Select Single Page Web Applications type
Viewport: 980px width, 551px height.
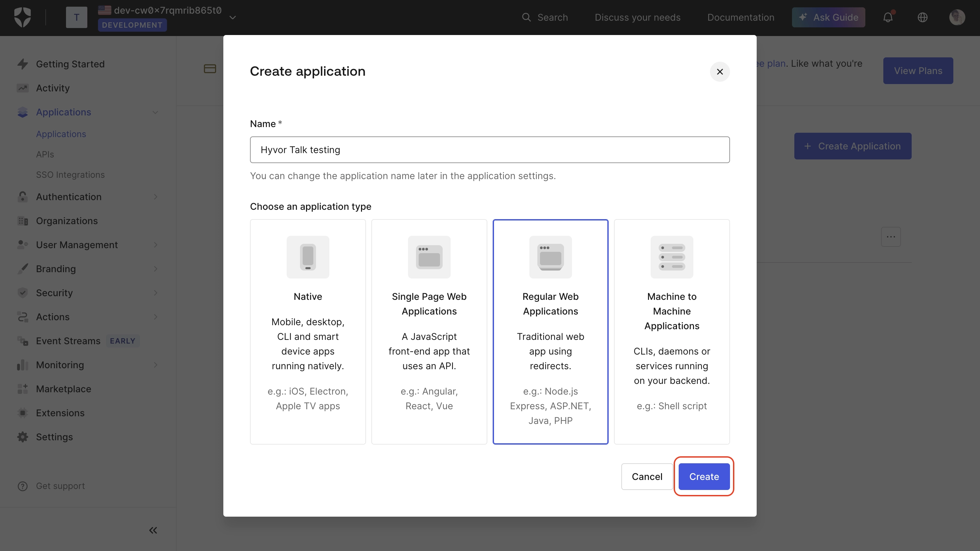pyautogui.click(x=429, y=332)
